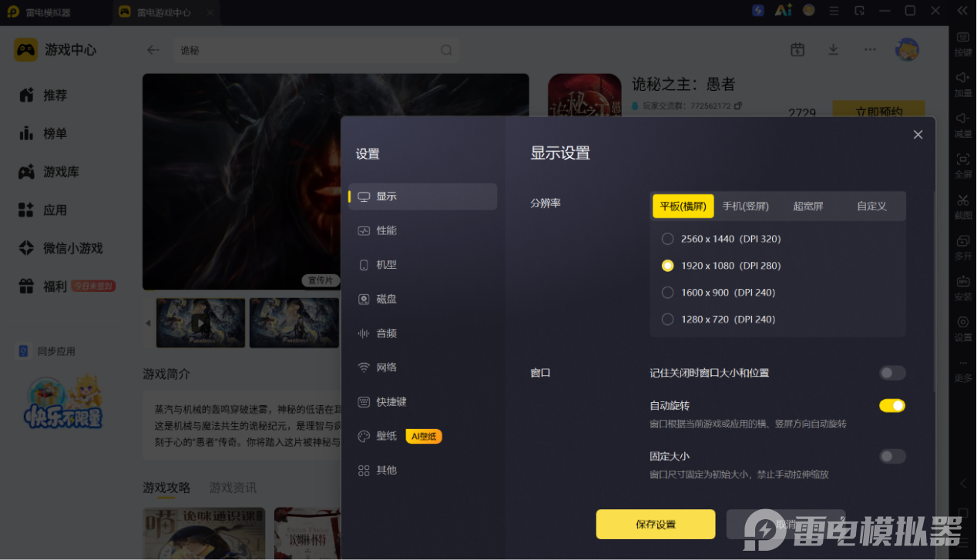
Task: Enable the 固定大小 fixed size toggle
Action: [x=892, y=457]
